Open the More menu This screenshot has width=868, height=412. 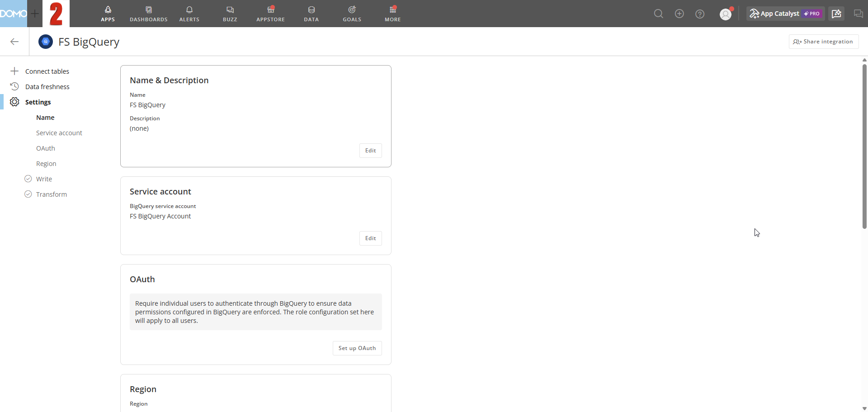click(393, 14)
